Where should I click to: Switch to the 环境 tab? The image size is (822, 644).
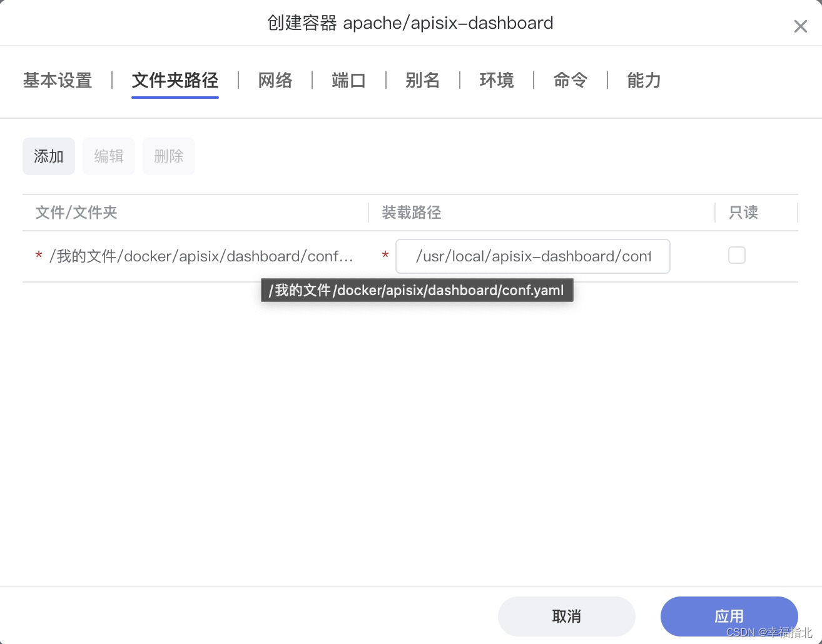497,81
